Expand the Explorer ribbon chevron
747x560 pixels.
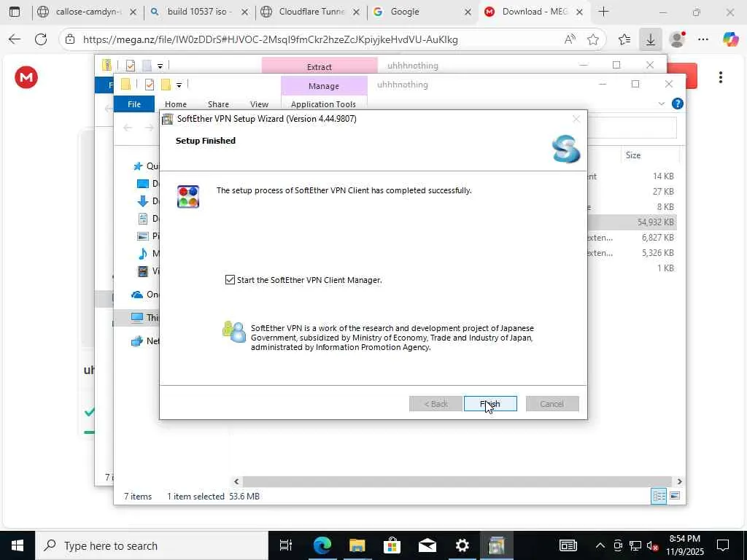(661, 104)
